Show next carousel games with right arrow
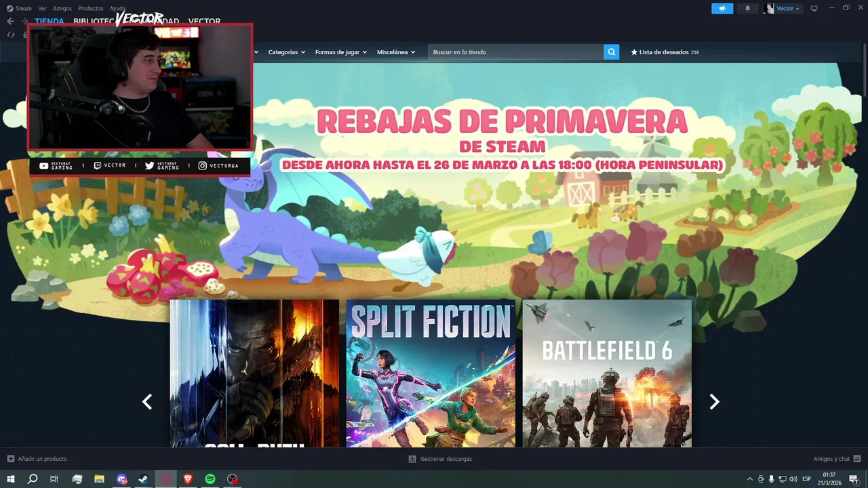 point(714,401)
